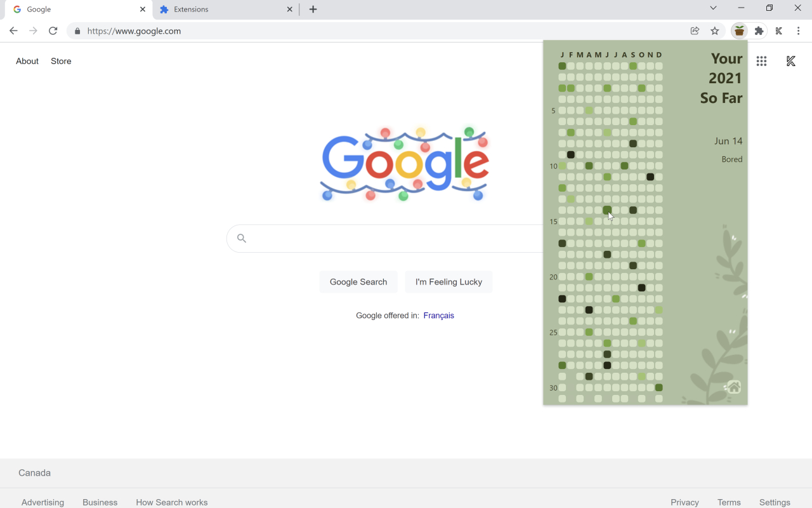Select the April 29 dark mood cell

pos(589,377)
